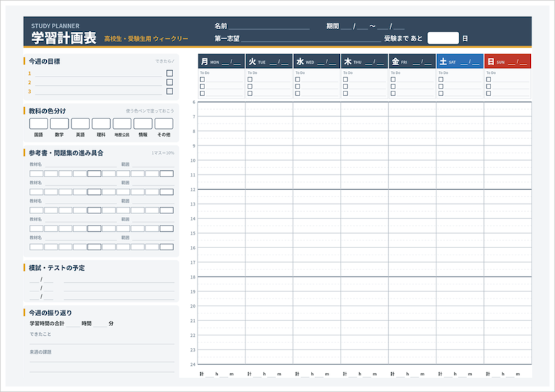Click the color box above 国語
Image resolution: width=555 pixels, height=392 pixels.
click(38, 124)
